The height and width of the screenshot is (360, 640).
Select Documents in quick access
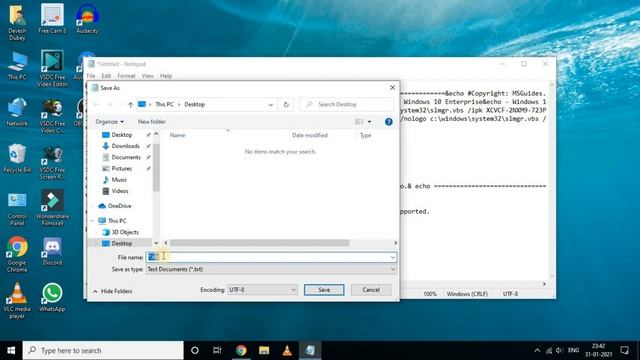[x=126, y=157]
